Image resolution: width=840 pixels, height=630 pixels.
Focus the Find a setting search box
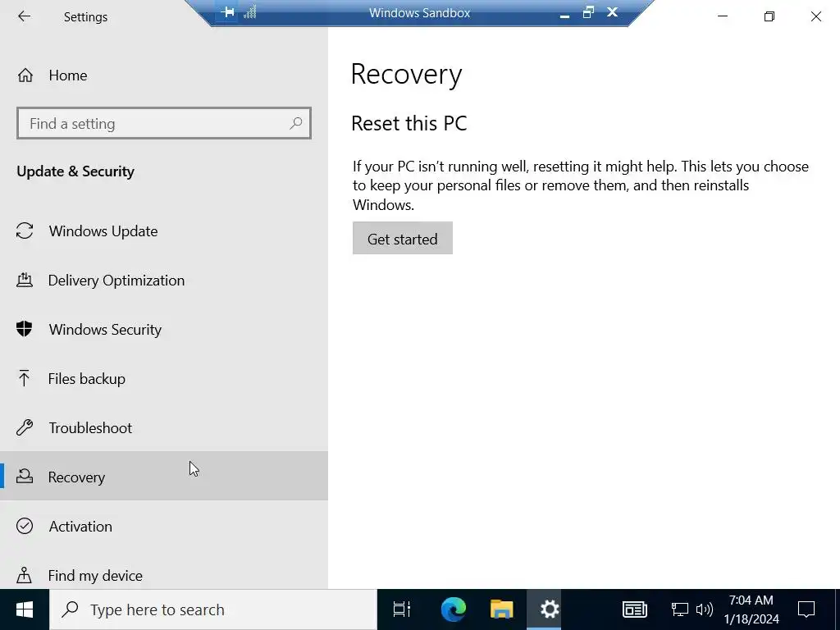[x=164, y=123]
